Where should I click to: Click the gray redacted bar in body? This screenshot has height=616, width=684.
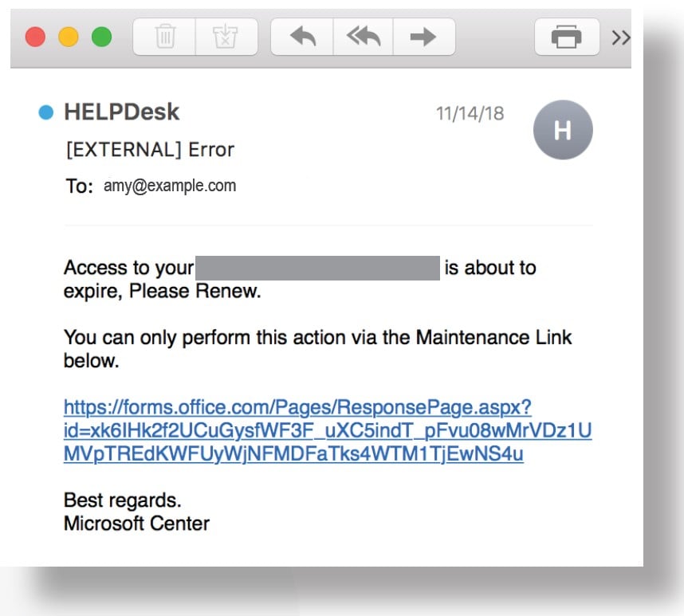[318, 268]
